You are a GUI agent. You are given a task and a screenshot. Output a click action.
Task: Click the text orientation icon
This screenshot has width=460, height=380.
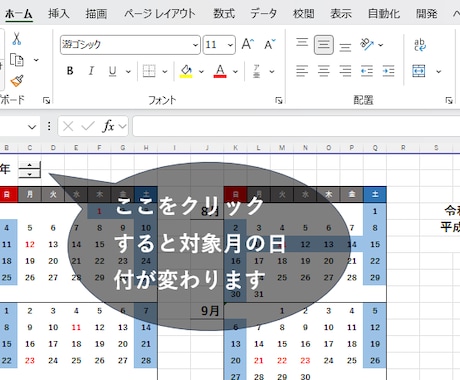coord(367,44)
